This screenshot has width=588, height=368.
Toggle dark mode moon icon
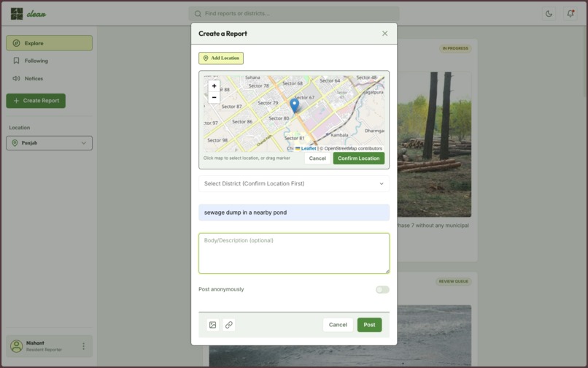549,14
